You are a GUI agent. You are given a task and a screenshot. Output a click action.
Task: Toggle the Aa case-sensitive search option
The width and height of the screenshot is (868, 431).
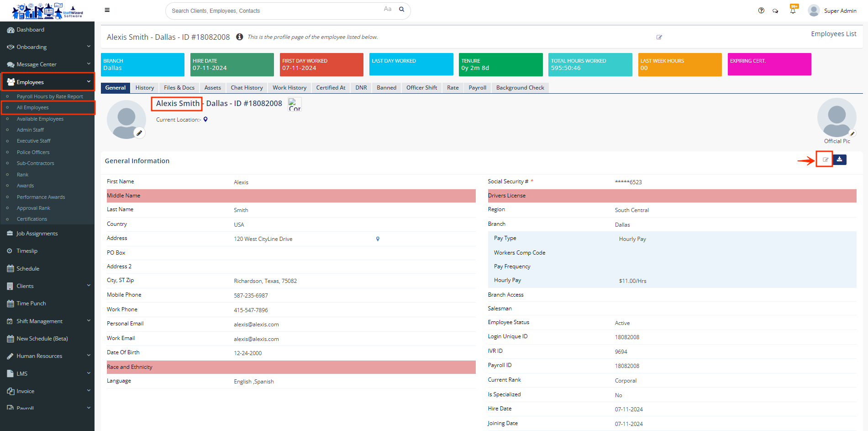[387, 9]
